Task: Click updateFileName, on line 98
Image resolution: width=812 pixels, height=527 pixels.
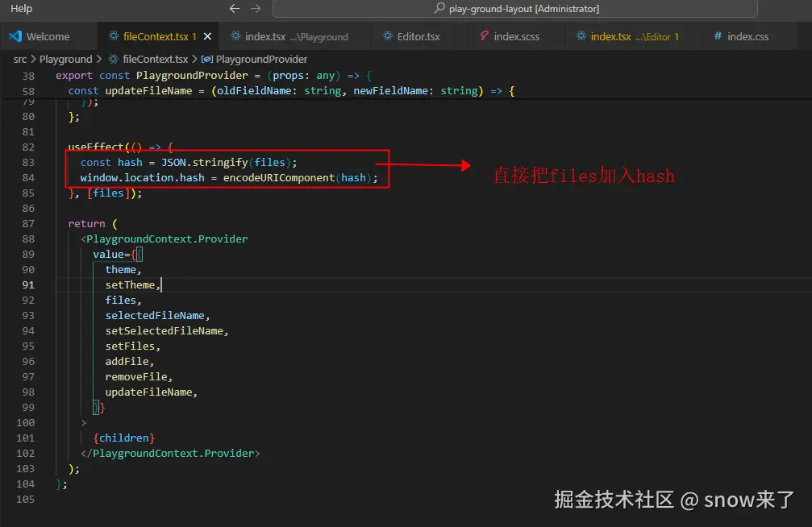Action: point(152,392)
